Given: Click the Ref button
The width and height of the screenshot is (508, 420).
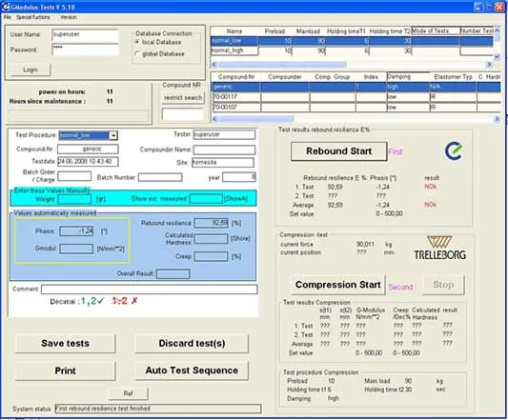Looking at the screenshot, I should [x=128, y=393].
